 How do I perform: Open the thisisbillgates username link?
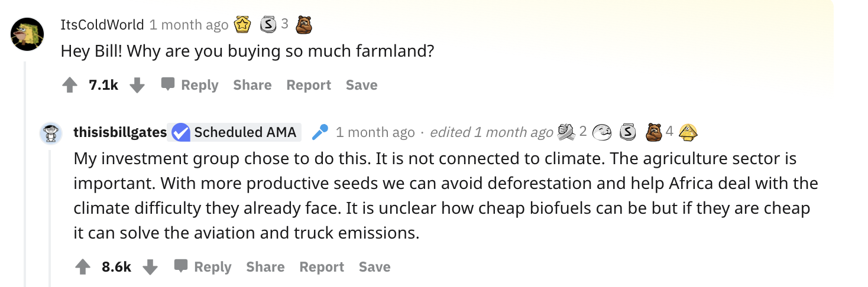click(x=120, y=132)
